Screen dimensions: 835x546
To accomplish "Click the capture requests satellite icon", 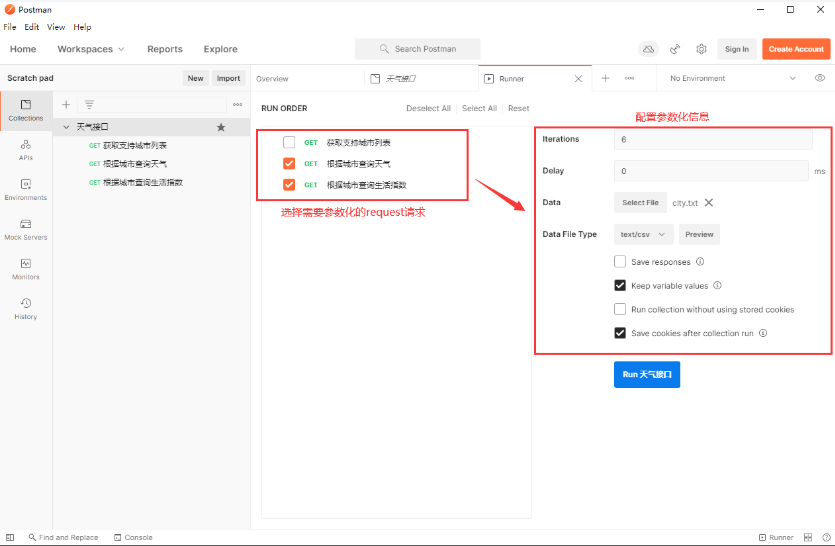I will pos(675,49).
